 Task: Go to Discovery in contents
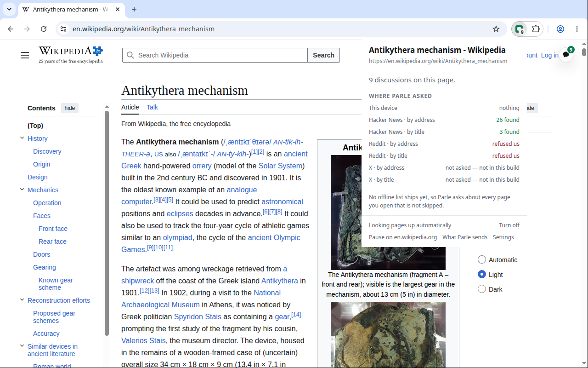pyautogui.click(x=47, y=151)
